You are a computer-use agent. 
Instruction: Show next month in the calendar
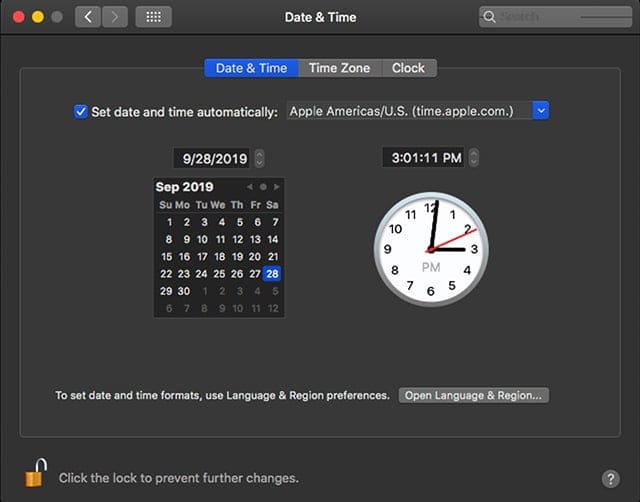pos(277,187)
